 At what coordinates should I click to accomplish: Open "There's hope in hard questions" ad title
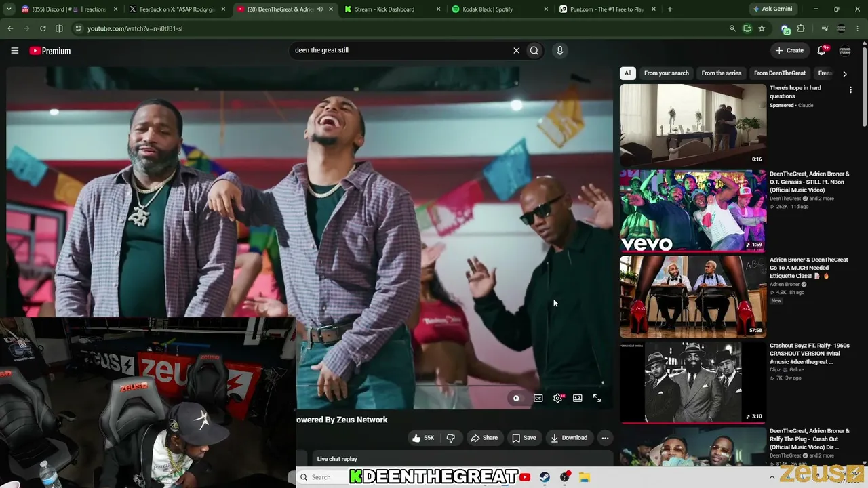[795, 92]
